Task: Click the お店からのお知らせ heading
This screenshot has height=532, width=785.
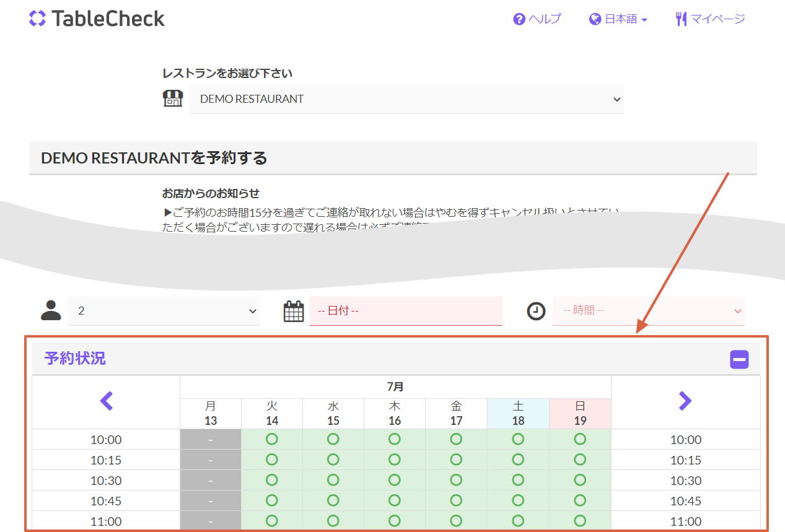Action: [211, 193]
